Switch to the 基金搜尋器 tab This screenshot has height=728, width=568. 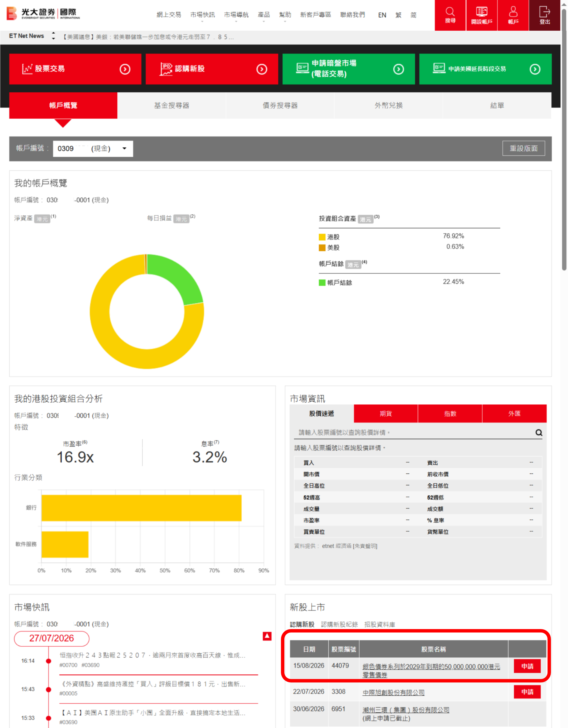pos(171,105)
